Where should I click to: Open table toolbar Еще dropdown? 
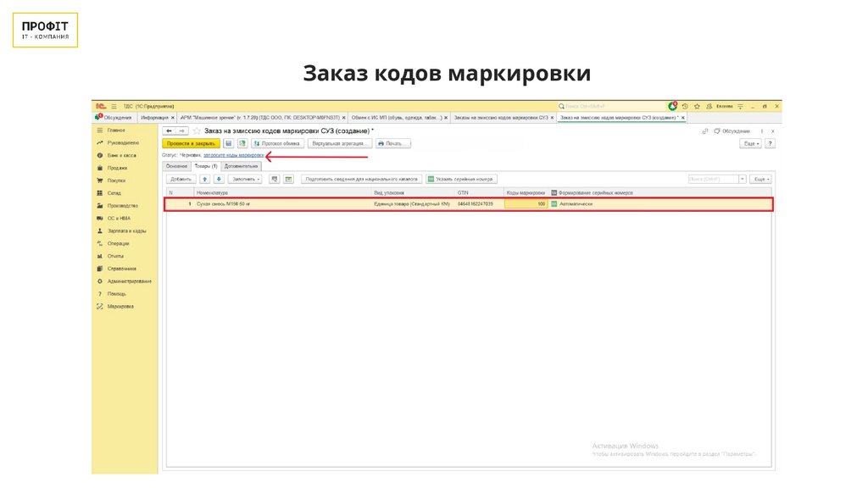coord(761,180)
